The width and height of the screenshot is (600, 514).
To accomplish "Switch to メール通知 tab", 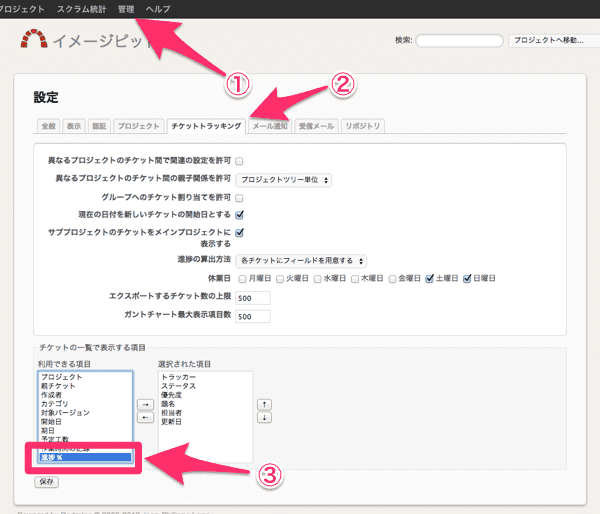I will pyautogui.click(x=270, y=126).
